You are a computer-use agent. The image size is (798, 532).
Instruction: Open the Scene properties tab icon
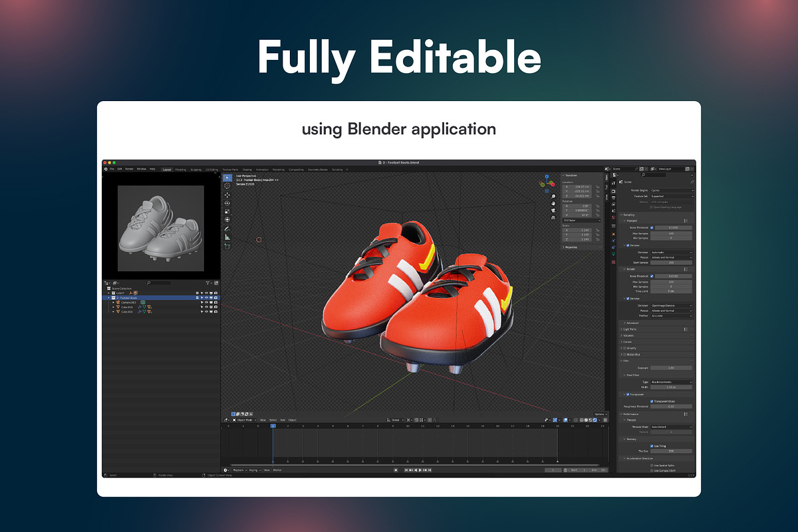click(614, 211)
